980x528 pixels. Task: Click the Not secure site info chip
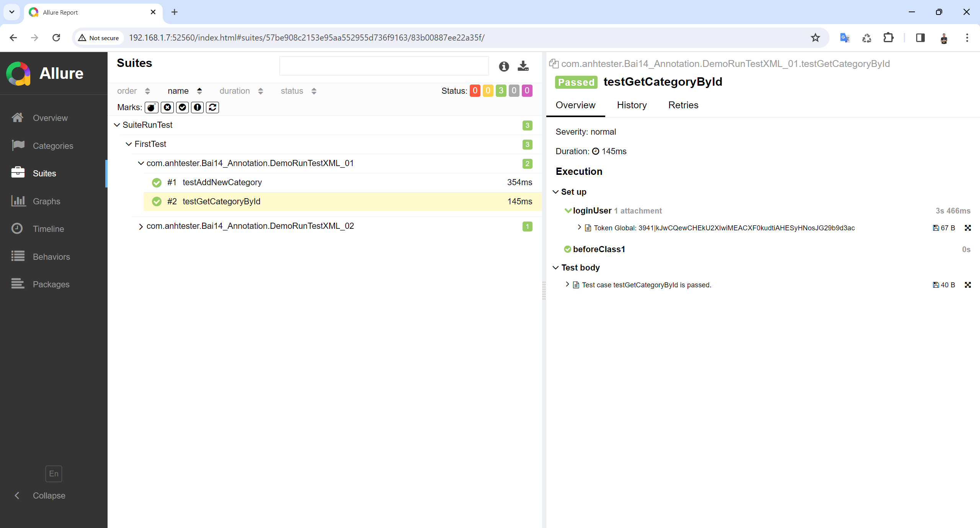[99, 38]
